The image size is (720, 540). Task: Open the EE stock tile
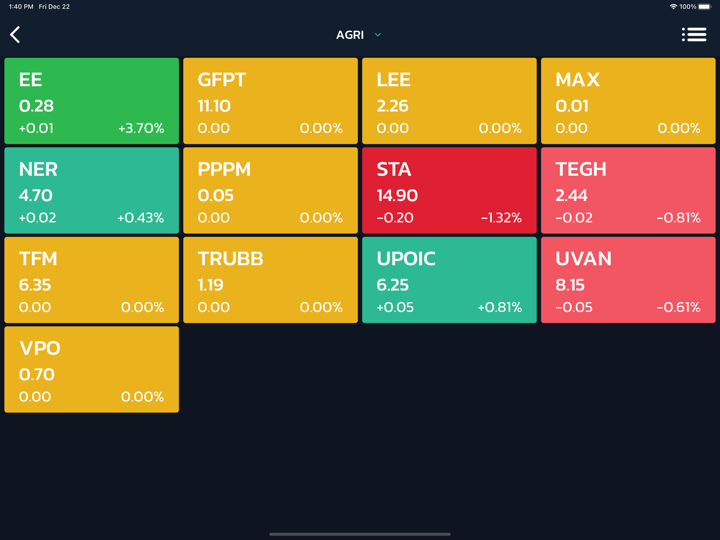coord(92,101)
